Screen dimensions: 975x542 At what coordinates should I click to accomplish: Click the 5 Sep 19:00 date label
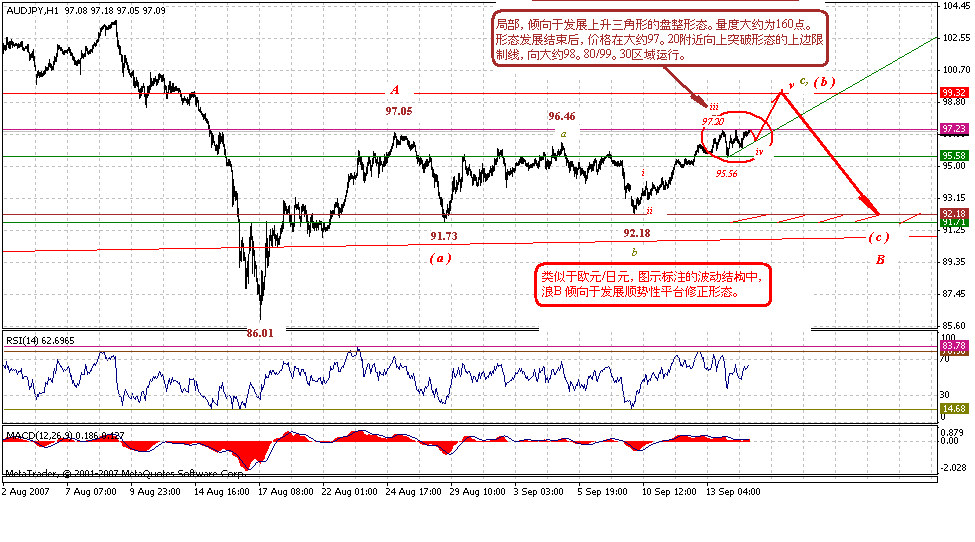603,492
